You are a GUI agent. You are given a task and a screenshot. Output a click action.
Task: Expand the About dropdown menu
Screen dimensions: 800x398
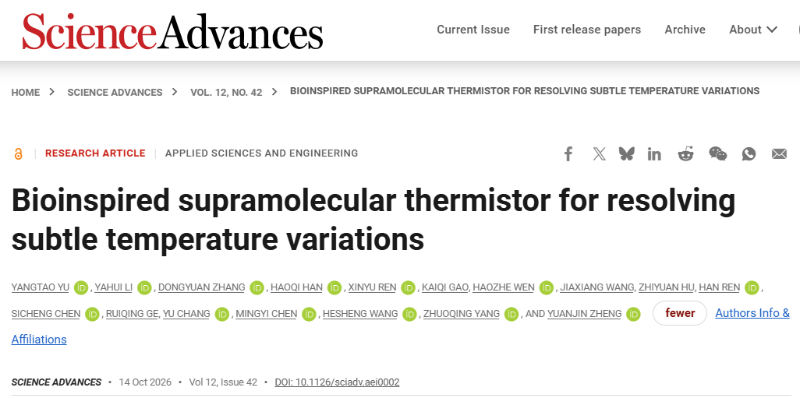coord(753,30)
